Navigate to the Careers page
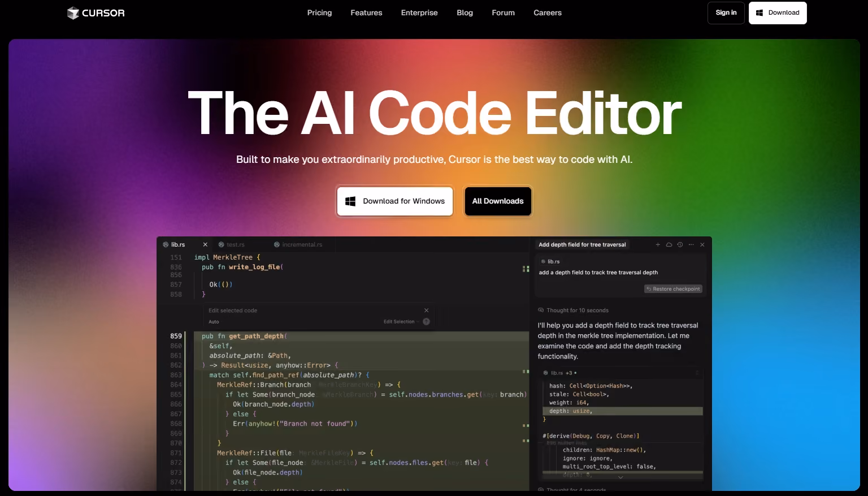Image resolution: width=868 pixels, height=496 pixels. (548, 13)
